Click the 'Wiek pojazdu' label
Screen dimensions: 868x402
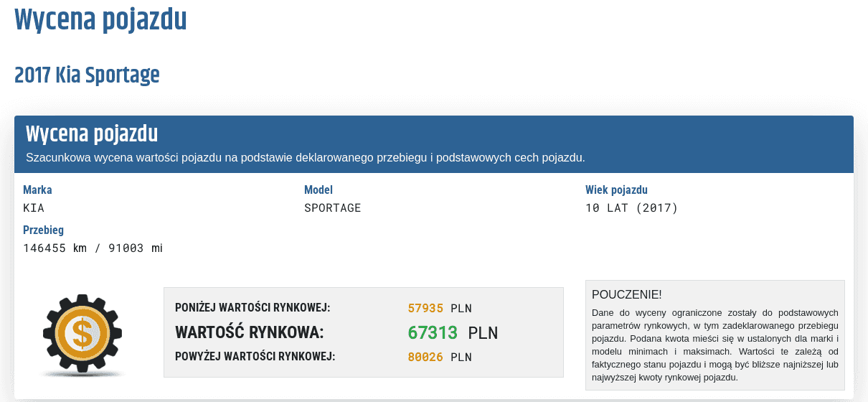(617, 190)
